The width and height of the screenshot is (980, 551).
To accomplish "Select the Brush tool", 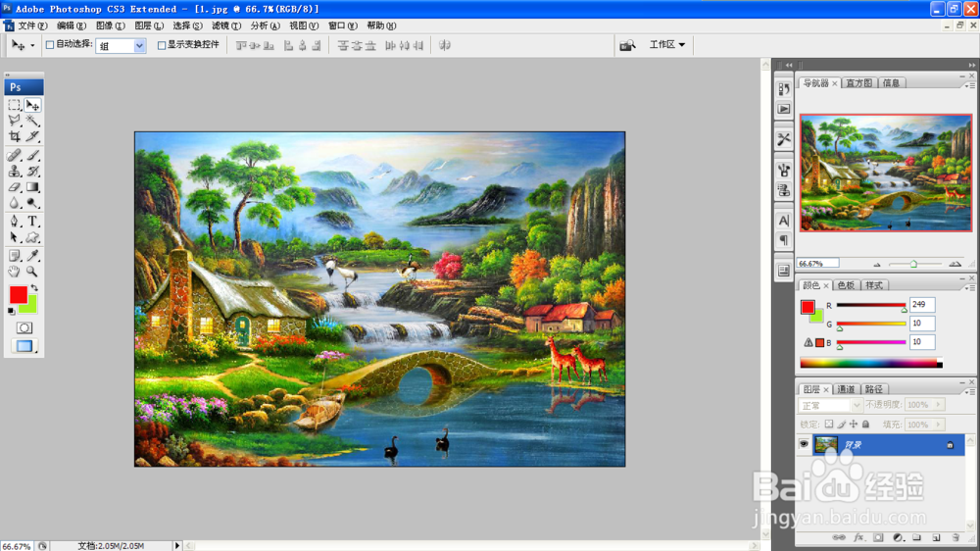I will [32, 155].
